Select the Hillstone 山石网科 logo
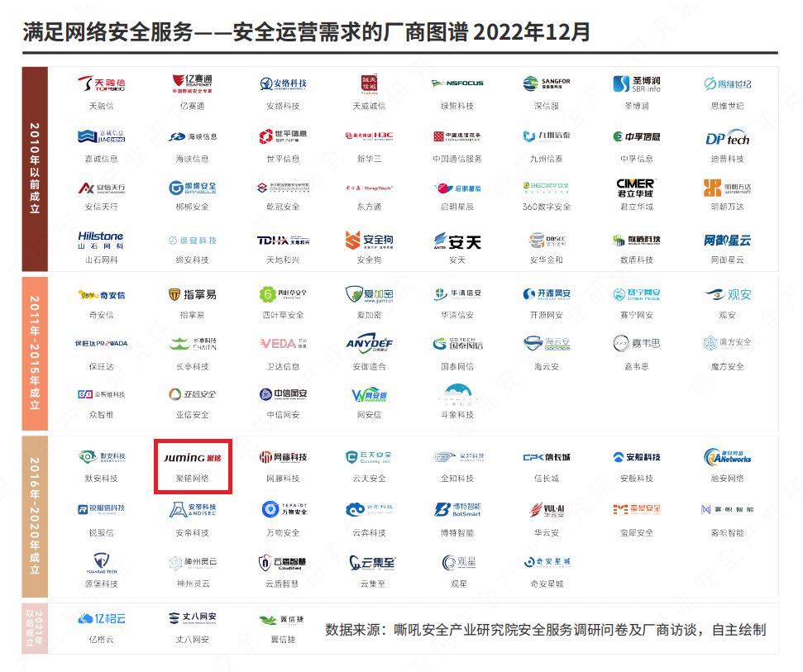 click(x=101, y=240)
